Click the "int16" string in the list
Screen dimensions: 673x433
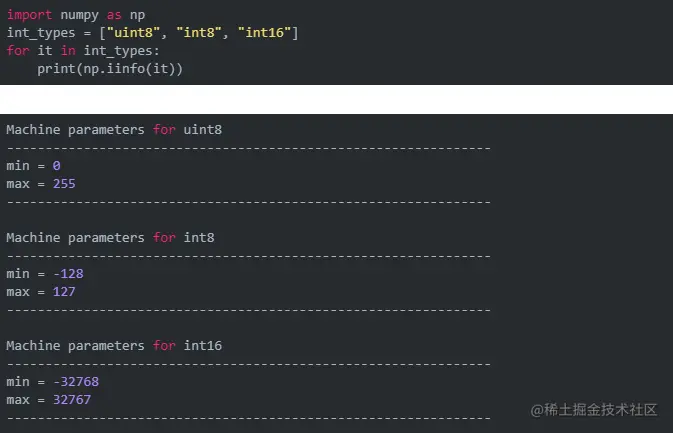point(265,33)
